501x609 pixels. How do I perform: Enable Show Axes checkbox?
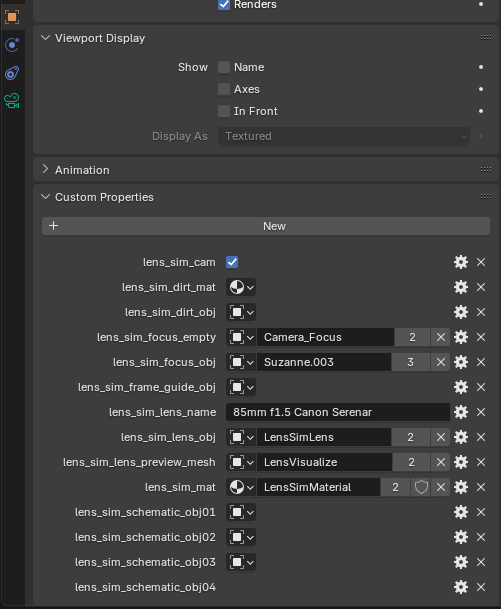224,89
